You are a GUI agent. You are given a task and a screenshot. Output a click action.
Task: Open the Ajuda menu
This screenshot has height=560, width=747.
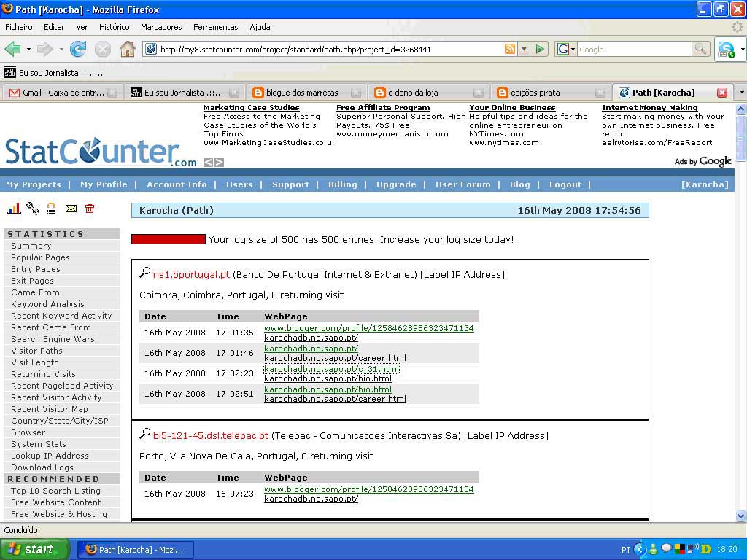click(260, 27)
